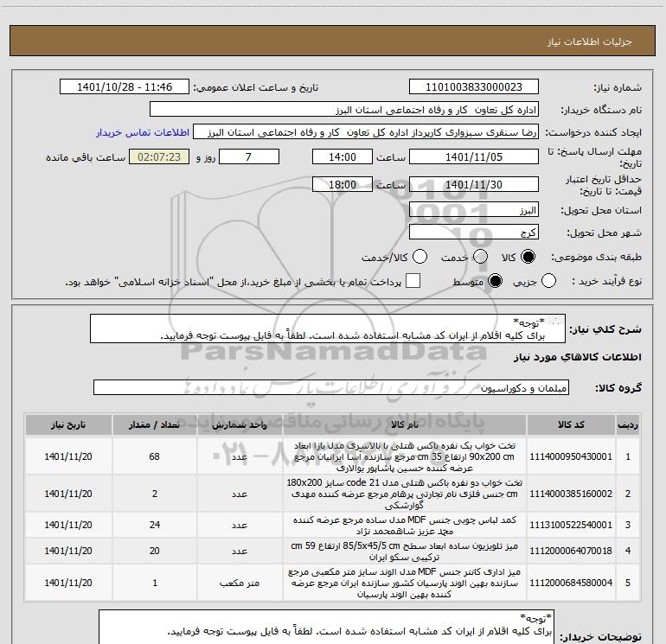666x644 pixels.
Task: Click the گروه کالا field مبلمان و دکوراسیون
Action: pos(331,387)
